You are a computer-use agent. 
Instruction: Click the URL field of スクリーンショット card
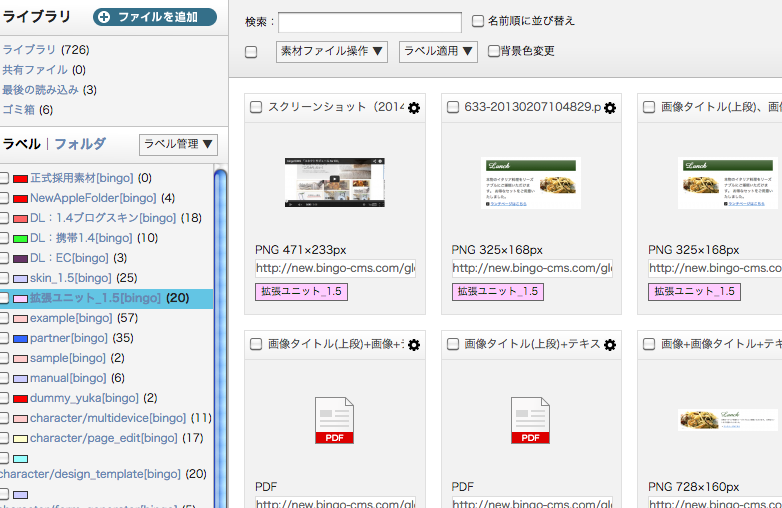point(336,268)
